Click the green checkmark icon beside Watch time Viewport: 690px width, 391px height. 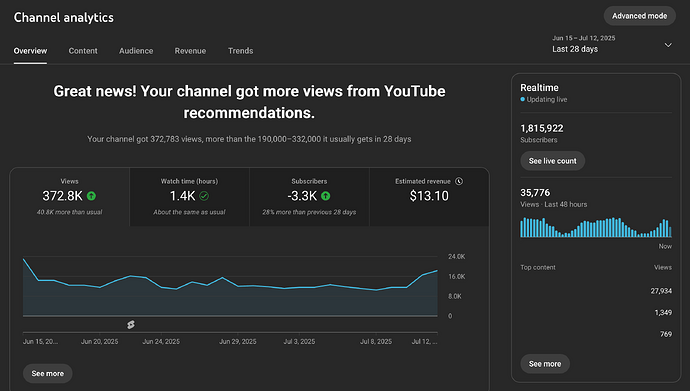tap(204, 196)
